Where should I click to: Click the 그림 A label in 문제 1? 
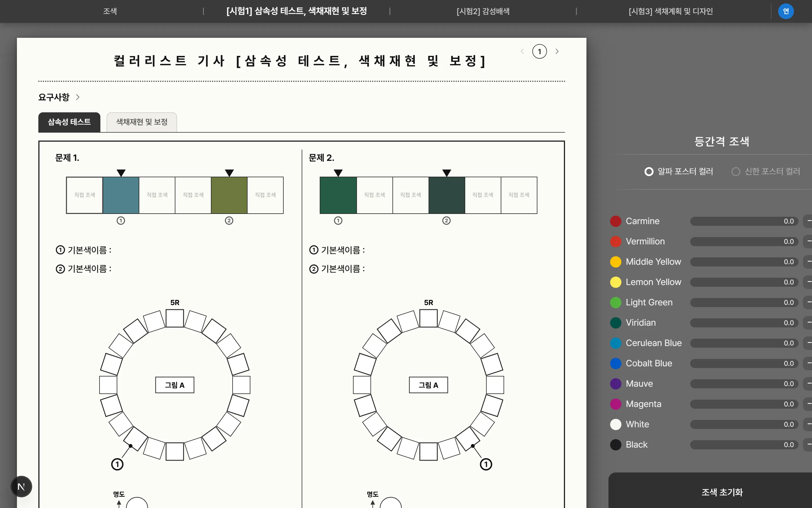(175, 385)
